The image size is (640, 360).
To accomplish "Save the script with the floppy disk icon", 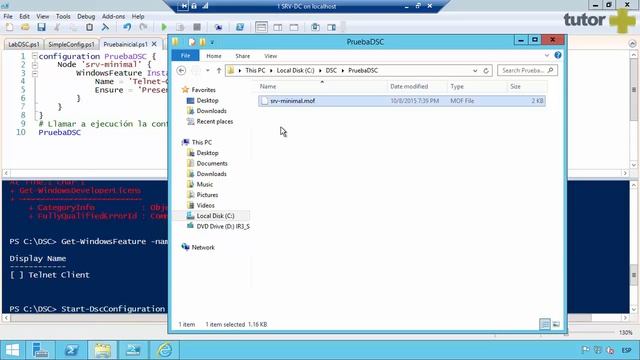I will point(41,27).
